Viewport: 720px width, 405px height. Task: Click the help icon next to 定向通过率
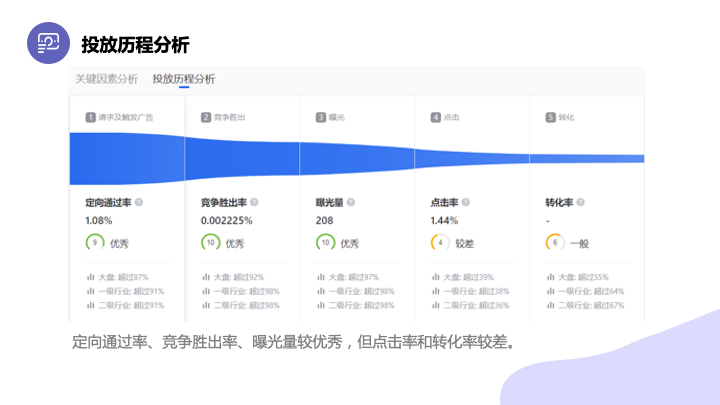(x=139, y=202)
